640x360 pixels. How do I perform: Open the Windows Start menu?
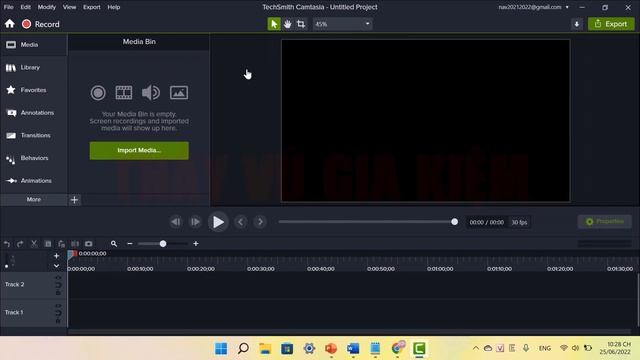point(221,349)
